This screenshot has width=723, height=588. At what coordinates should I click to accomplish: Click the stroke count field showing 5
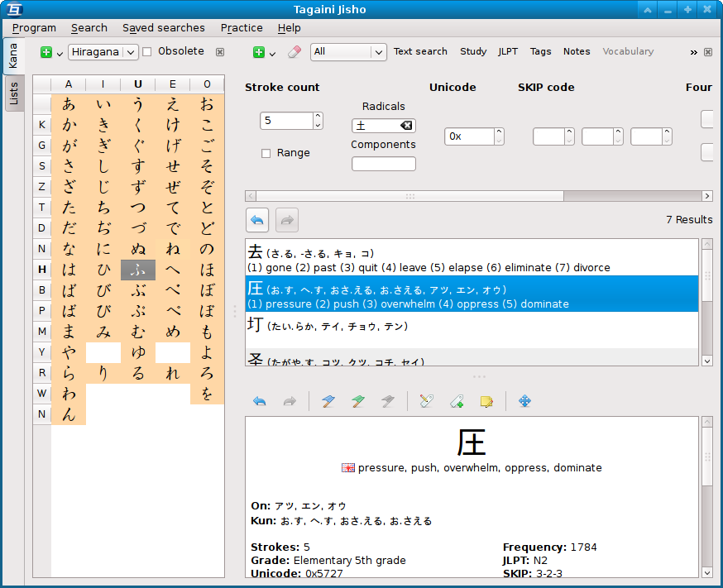(287, 121)
